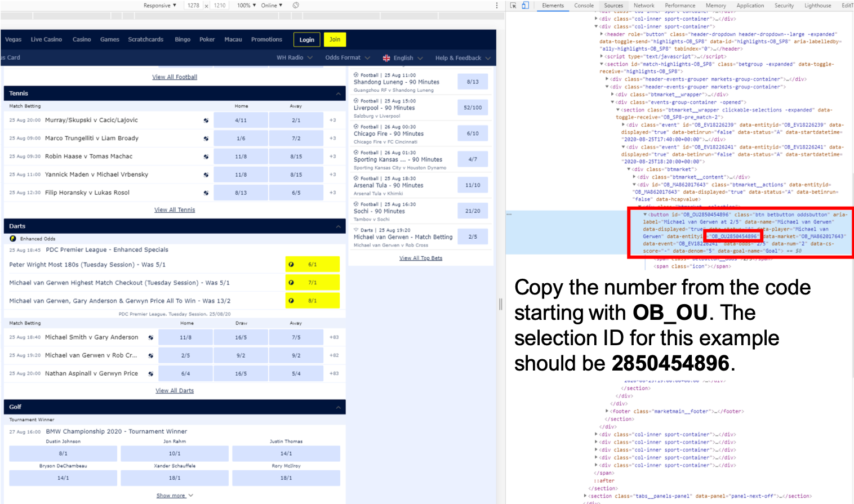Open the WH Radio dropdown
This screenshot has width=854, height=504.
295,57
